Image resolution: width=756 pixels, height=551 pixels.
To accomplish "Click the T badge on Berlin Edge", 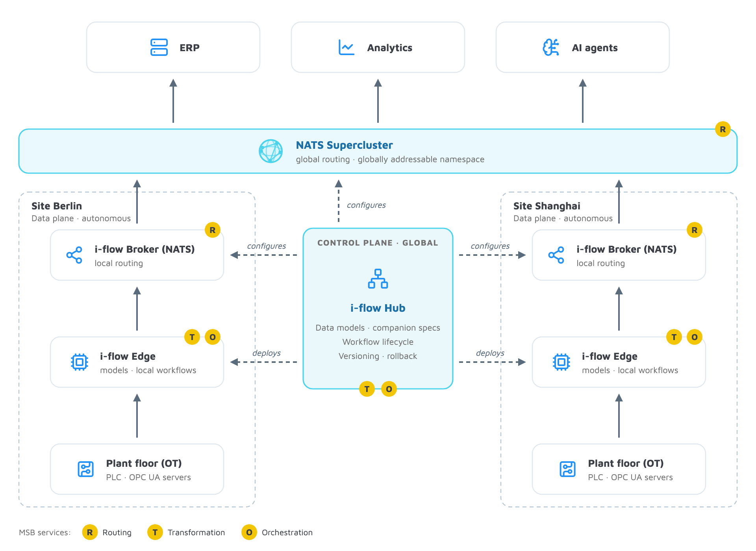I will [x=192, y=337].
